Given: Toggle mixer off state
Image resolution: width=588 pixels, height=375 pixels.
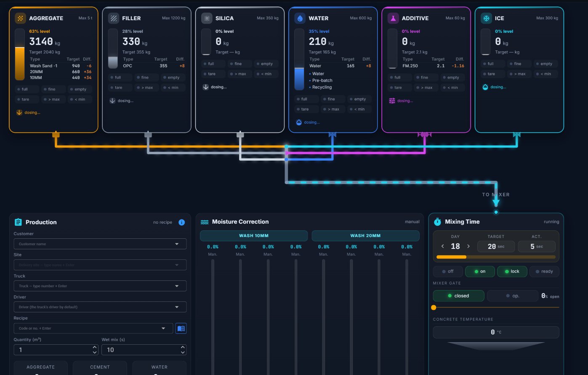Looking at the screenshot, I should (x=448, y=271).
